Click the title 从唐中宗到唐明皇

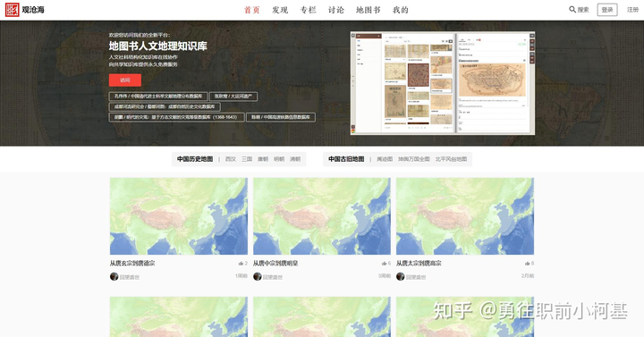pyautogui.click(x=275, y=264)
